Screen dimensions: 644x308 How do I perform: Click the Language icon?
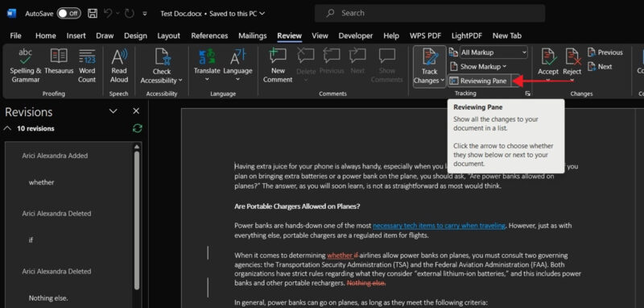[237, 56]
